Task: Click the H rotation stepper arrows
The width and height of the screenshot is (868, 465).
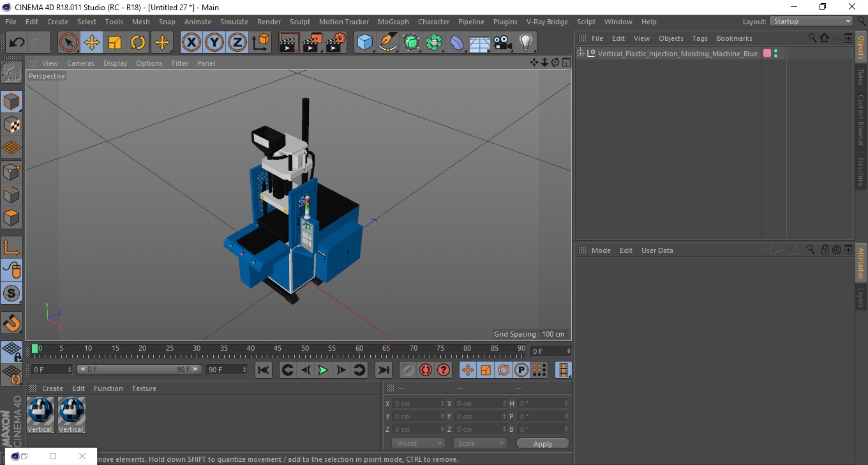Action: click(567, 404)
